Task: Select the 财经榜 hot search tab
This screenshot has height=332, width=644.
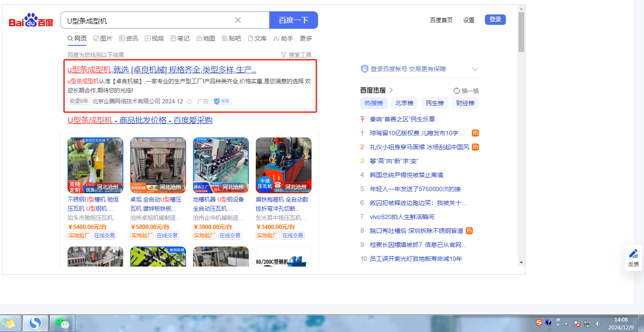Action: pos(465,103)
